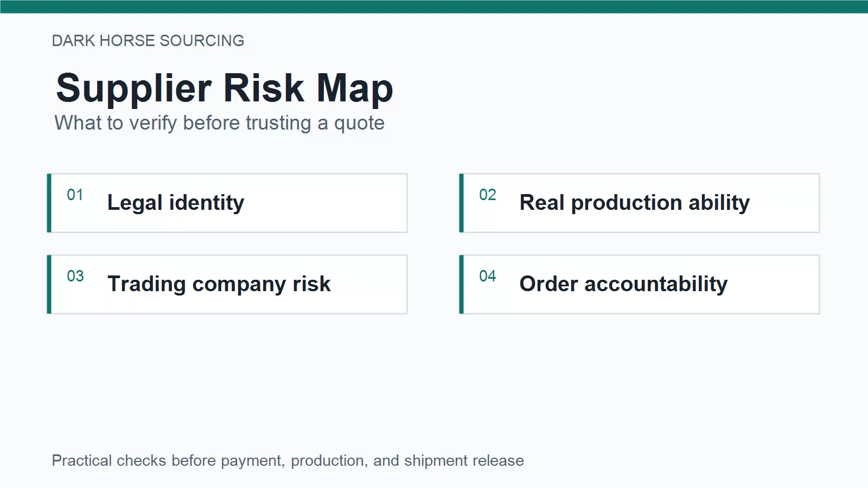Select the 'Order accountability' card heading
This screenshot has width=868, height=488.
click(623, 284)
